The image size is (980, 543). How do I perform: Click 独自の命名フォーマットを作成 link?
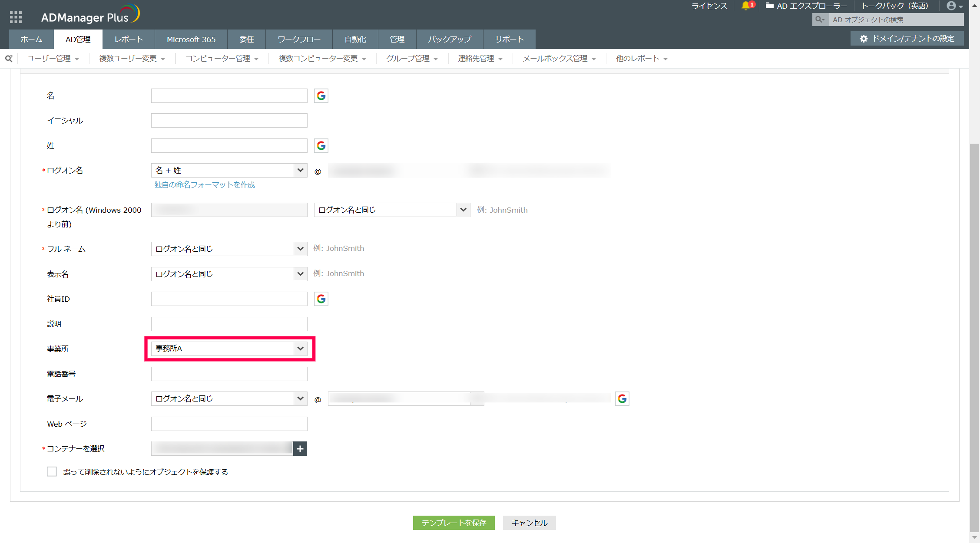click(205, 184)
